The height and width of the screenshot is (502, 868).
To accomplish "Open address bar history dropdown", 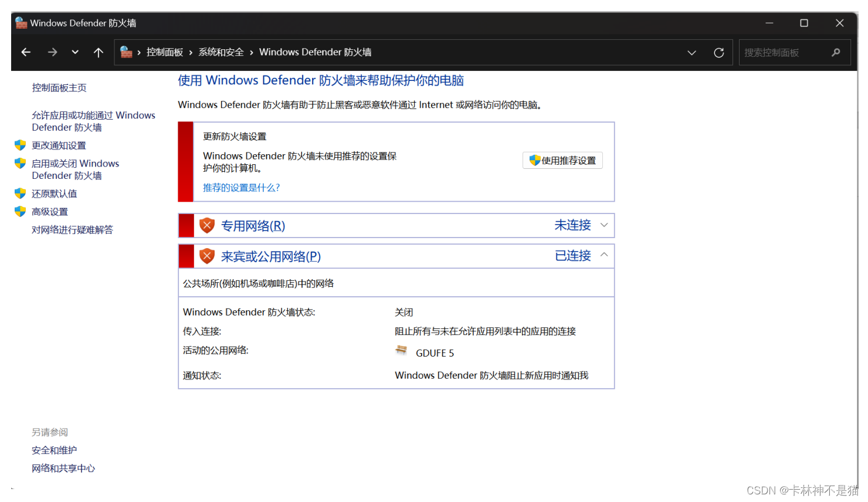I will [x=692, y=53].
